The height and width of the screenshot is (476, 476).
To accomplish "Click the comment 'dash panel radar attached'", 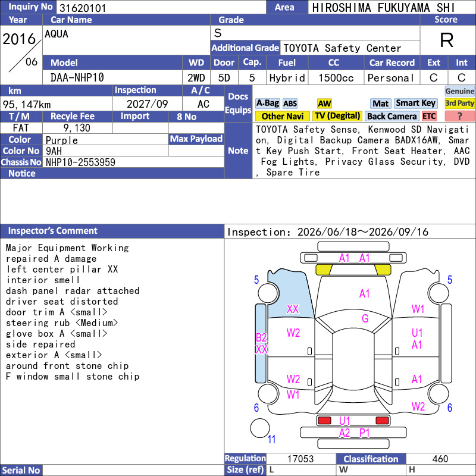I will [x=73, y=290].
